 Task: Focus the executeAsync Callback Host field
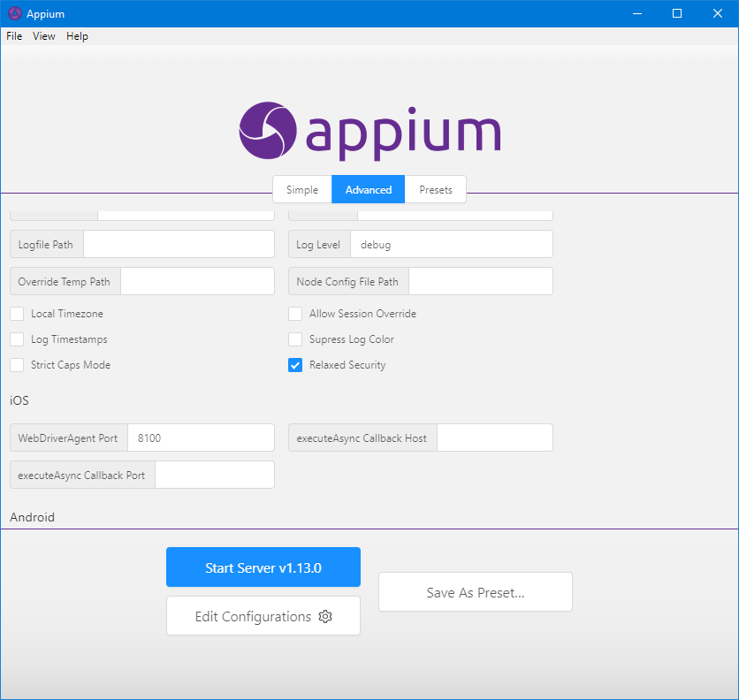pos(494,437)
